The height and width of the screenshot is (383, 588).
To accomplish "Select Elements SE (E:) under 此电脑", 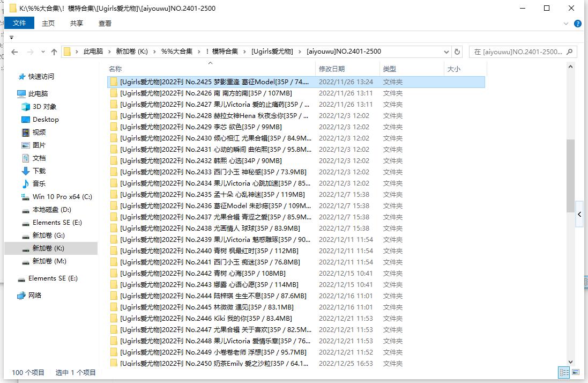I will point(57,223).
